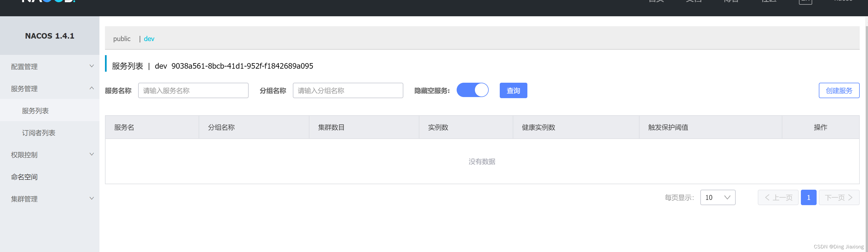Switch to the public namespace
Screen dimensions: 868x252
[x=122, y=39]
